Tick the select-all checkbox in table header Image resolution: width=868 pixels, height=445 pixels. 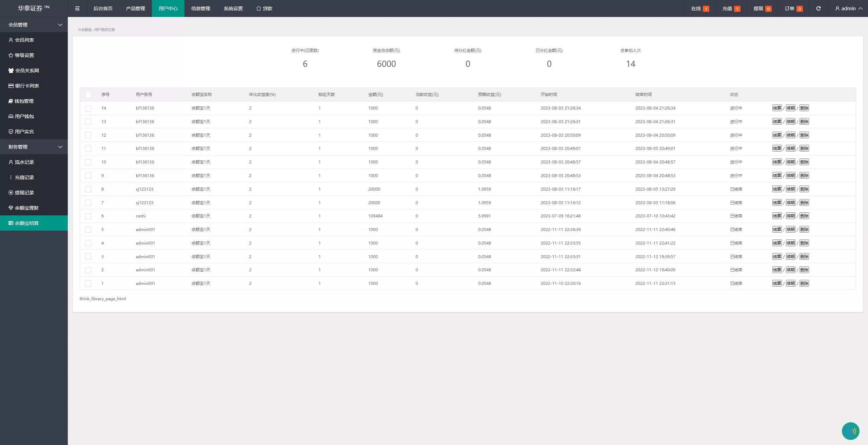click(88, 95)
